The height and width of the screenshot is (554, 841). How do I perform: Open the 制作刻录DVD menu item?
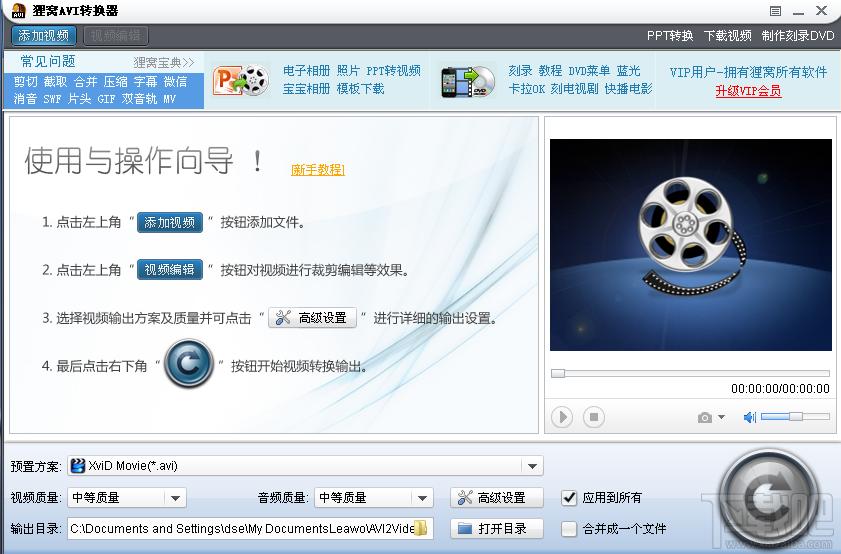click(x=798, y=36)
